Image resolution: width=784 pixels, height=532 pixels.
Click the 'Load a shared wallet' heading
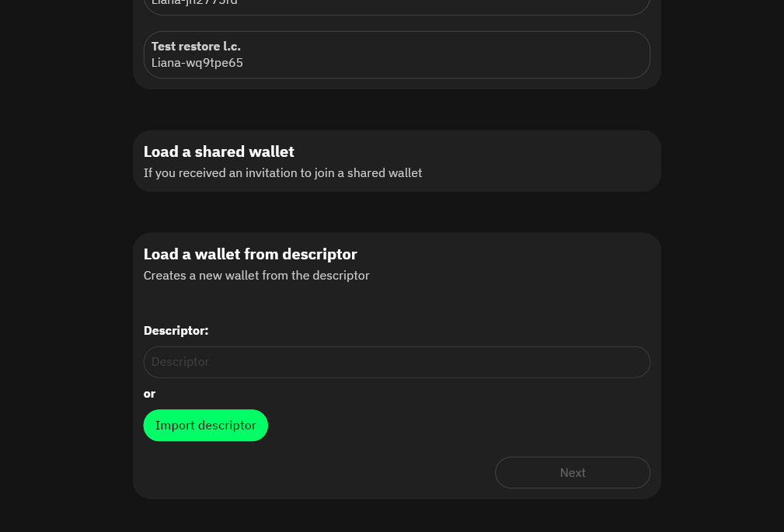pyautogui.click(x=219, y=151)
